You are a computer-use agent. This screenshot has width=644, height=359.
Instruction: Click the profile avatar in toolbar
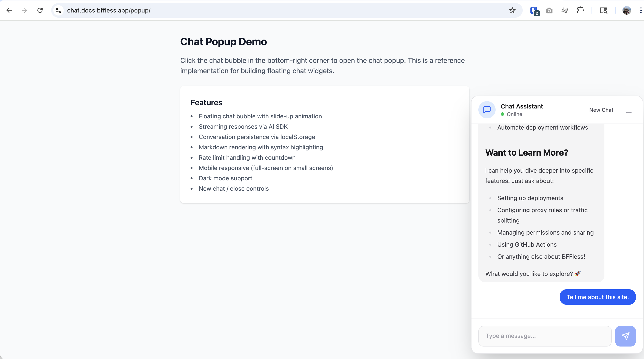(627, 11)
